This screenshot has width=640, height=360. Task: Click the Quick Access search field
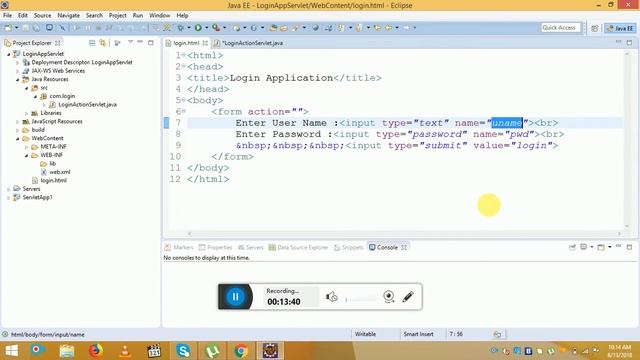coord(560,28)
